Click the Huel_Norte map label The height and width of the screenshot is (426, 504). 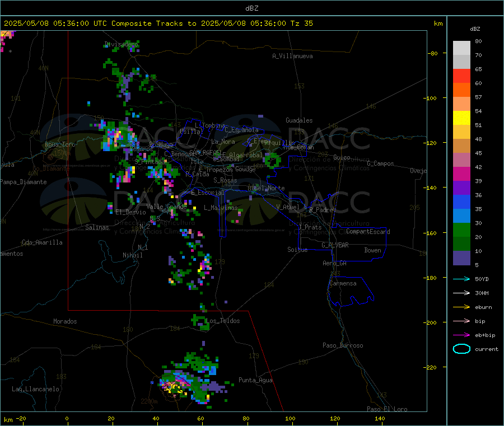pyautogui.click(x=266, y=188)
